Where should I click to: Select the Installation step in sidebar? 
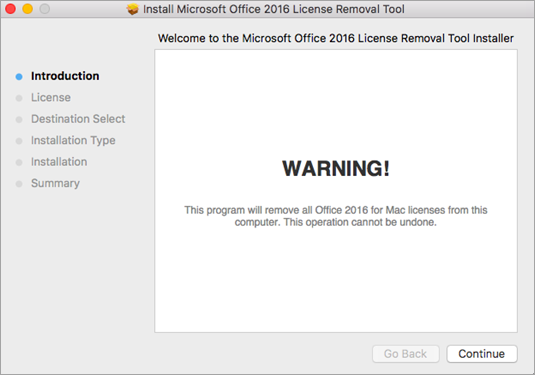coord(59,162)
